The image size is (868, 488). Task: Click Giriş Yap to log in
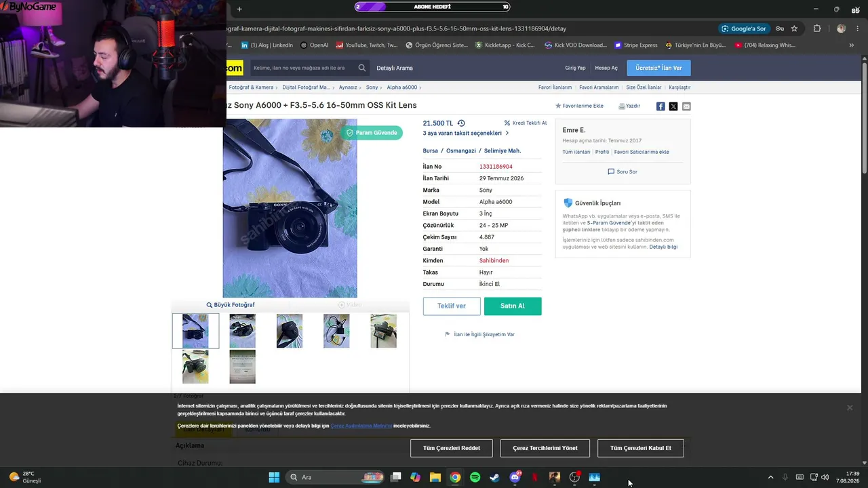[x=575, y=68]
